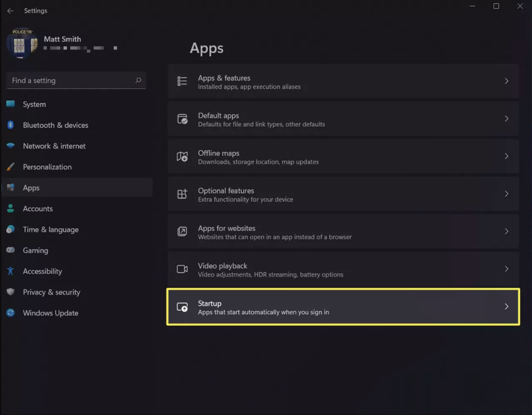Click the Optional features grid icon

(x=182, y=194)
